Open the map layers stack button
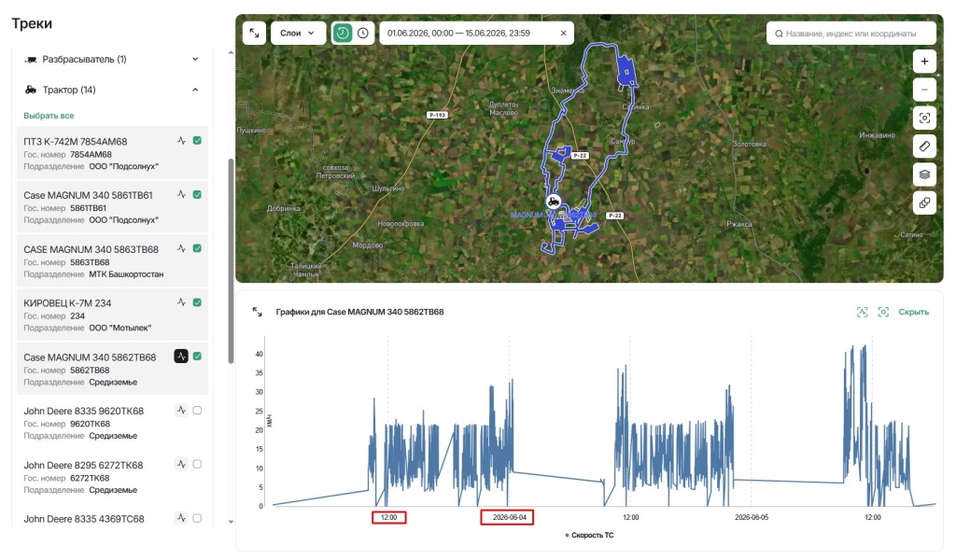The height and width of the screenshot is (560, 956). [x=924, y=175]
